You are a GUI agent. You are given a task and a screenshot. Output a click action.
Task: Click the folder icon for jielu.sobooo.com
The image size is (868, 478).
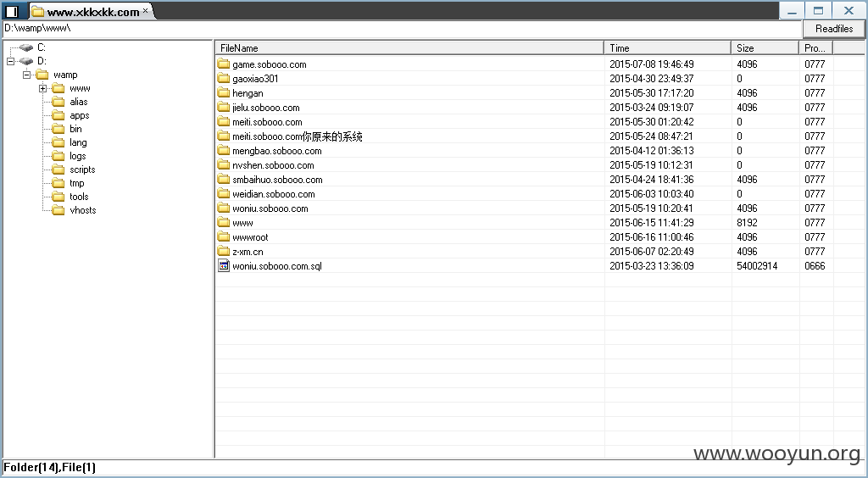pyautogui.click(x=224, y=108)
